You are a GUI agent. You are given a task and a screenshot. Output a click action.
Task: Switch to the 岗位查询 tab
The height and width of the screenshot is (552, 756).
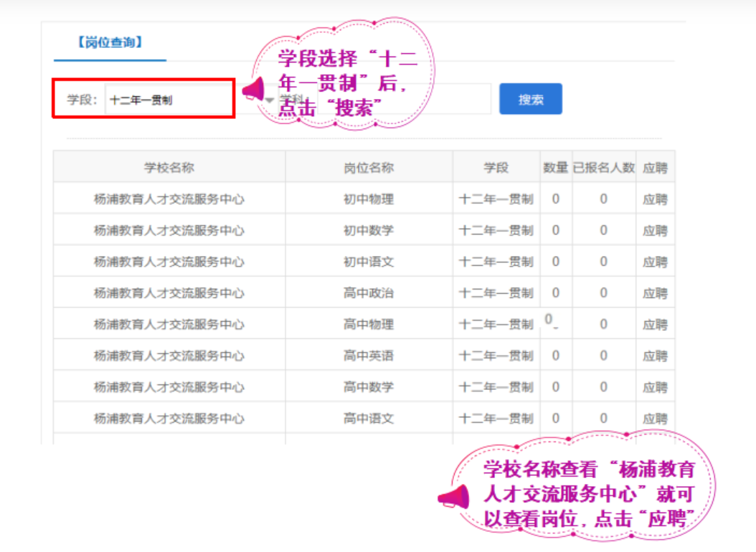pos(110,42)
